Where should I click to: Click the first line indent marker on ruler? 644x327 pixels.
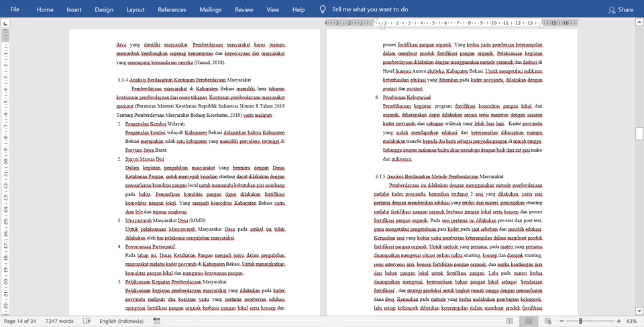tap(375, 20)
